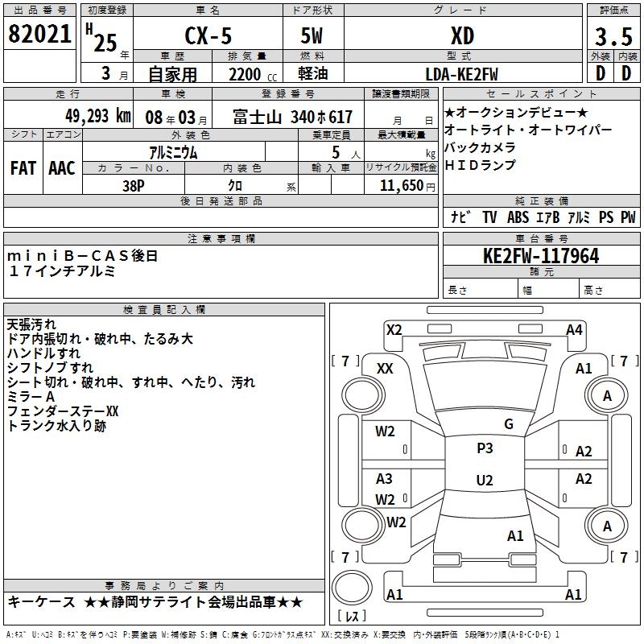Click transmission value FAT

tap(23, 168)
